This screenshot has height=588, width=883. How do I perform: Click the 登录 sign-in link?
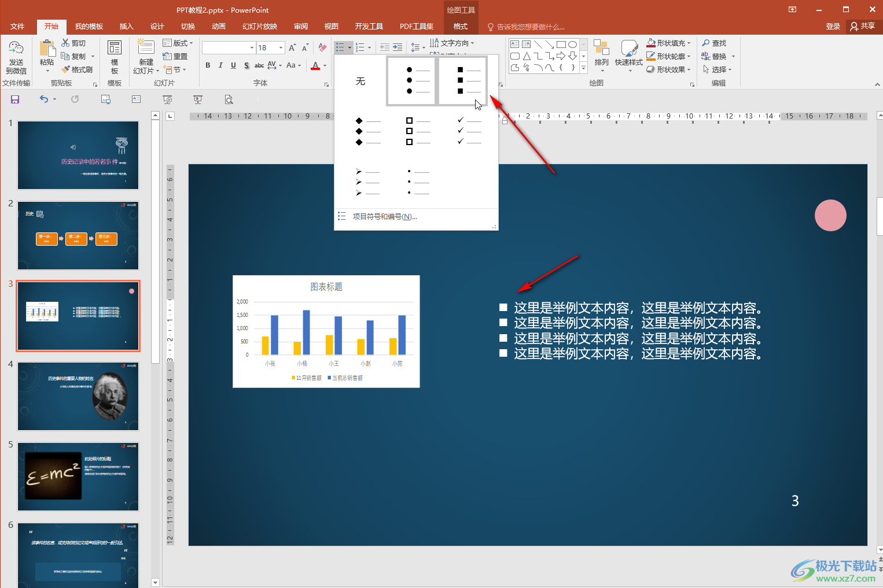[833, 27]
